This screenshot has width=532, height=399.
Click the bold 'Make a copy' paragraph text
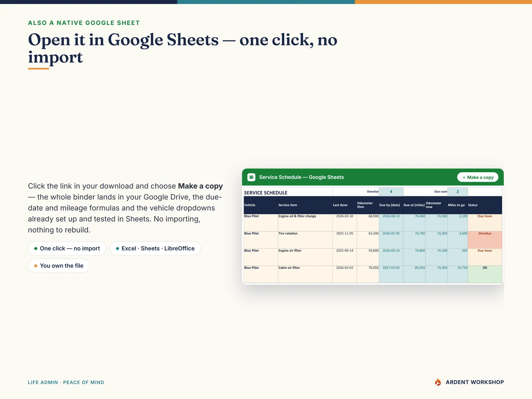(x=200, y=186)
